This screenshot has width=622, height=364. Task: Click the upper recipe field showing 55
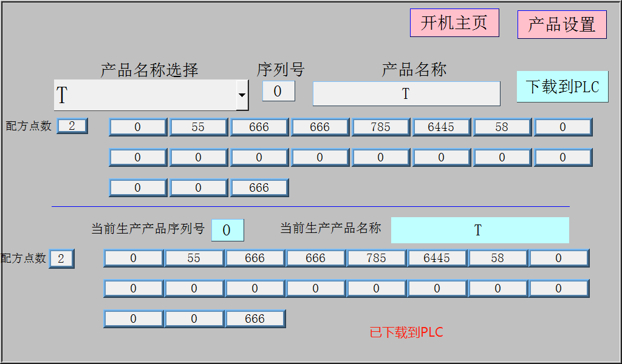[199, 127]
